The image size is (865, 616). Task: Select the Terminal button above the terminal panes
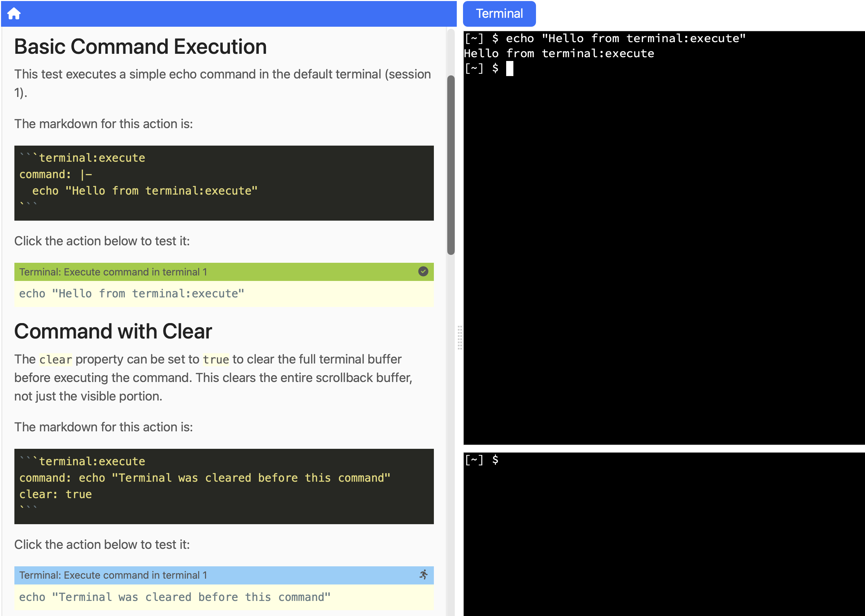499,13
